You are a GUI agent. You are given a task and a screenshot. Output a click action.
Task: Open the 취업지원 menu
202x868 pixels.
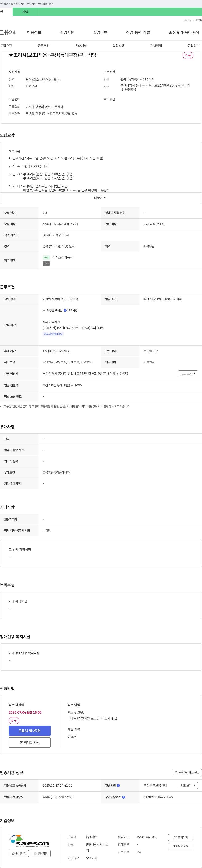67,32
